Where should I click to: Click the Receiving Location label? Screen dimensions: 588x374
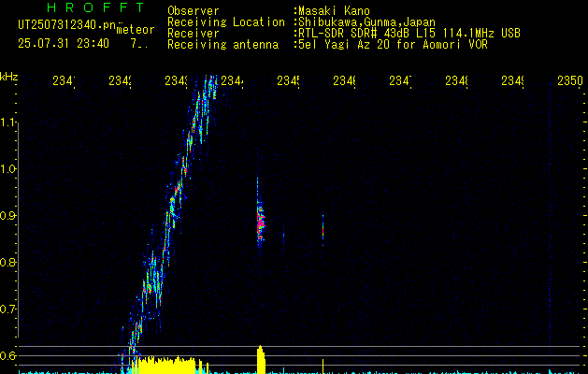tap(226, 22)
